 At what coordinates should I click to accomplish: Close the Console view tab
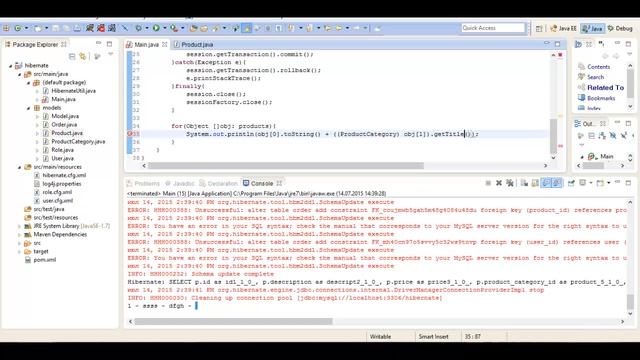(279, 183)
